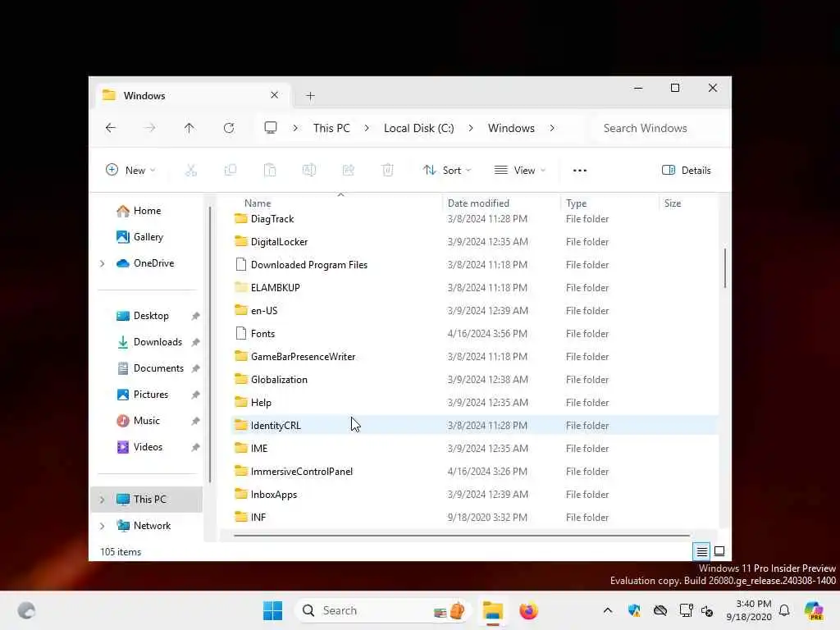This screenshot has width=840, height=630.
Task: Add a new Explorer tab
Action: 310,96
